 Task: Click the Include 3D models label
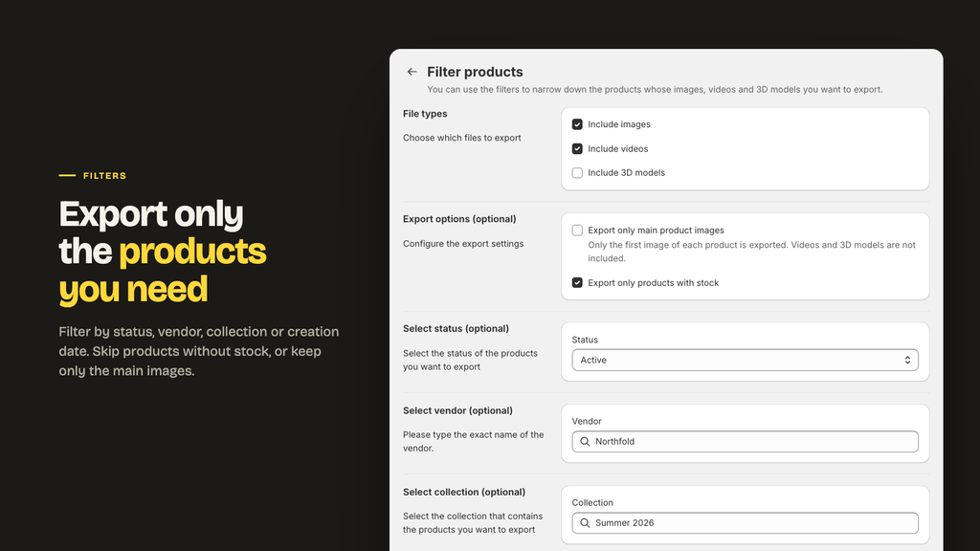(626, 173)
